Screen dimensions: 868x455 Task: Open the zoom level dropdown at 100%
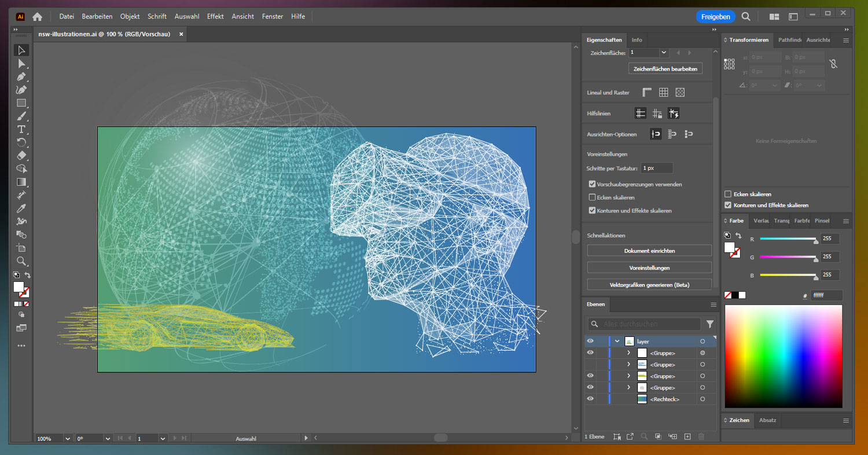point(68,439)
